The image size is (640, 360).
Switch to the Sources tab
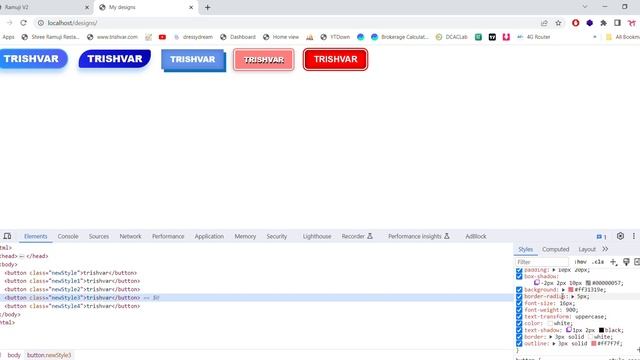pos(99,236)
